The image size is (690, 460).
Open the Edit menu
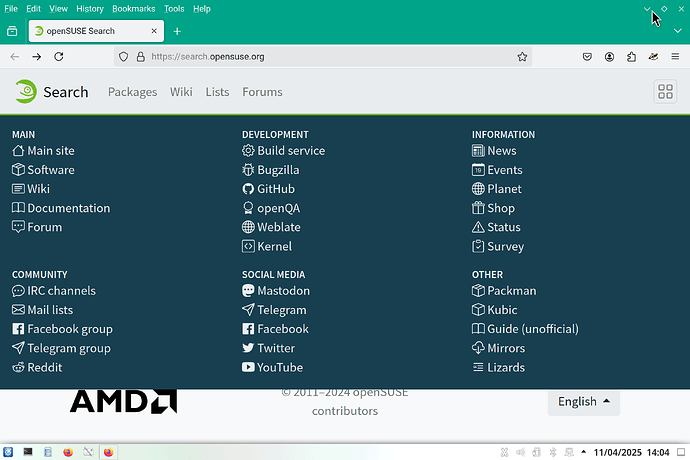click(x=33, y=9)
